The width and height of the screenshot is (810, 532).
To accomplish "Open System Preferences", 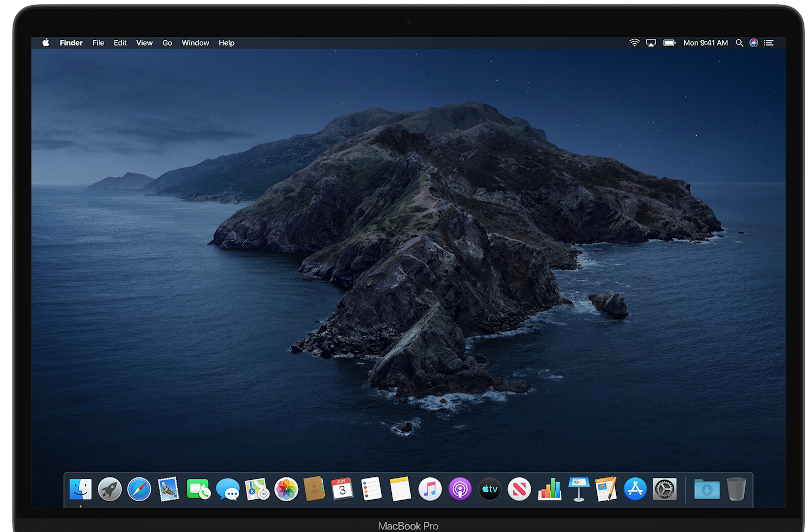I will pyautogui.click(x=664, y=489).
